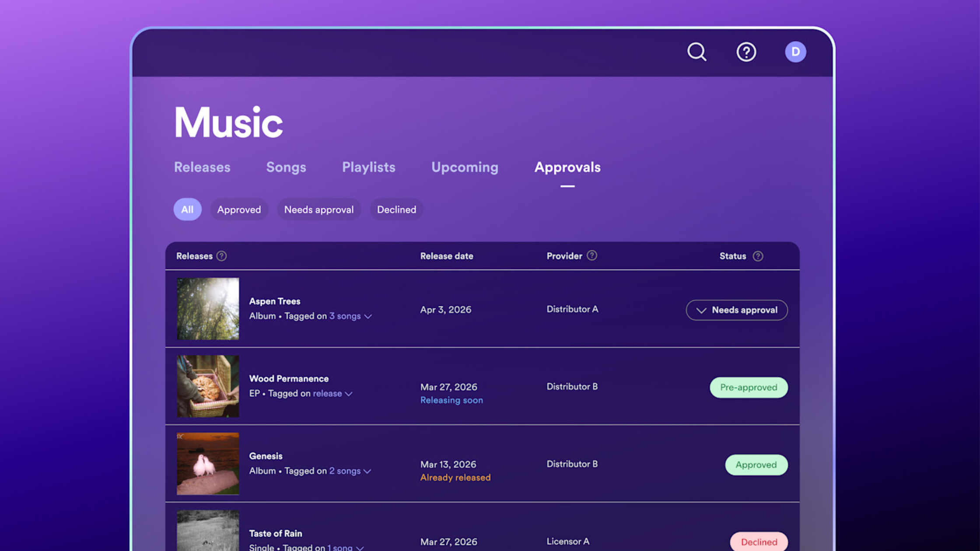Open Taste of Rain cover thumbnail
Screen dimensions: 980x551
(208, 530)
